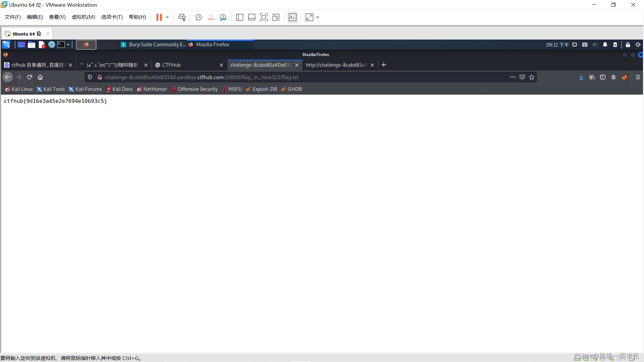Screen dimensions: 644x362
Task: Open Firefox library icon
Action: (592, 77)
